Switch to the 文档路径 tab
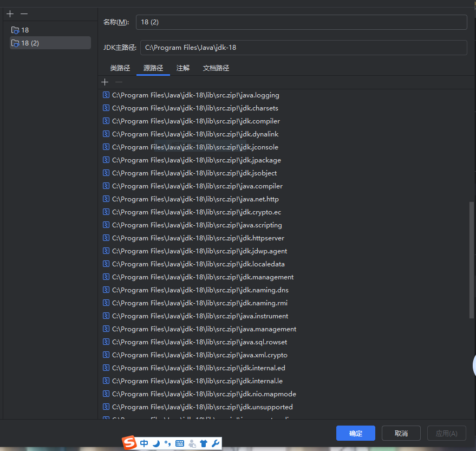 pyautogui.click(x=216, y=68)
